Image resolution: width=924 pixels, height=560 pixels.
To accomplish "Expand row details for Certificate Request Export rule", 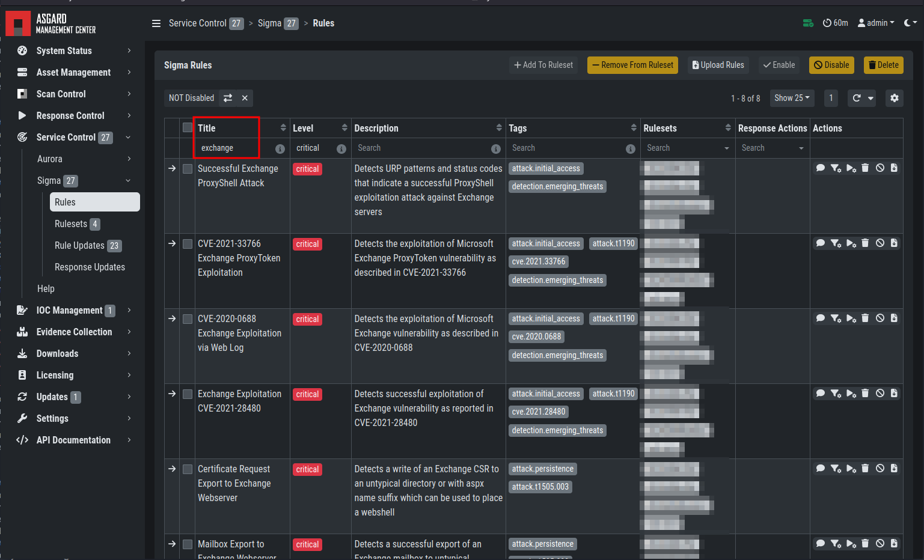I will tap(172, 469).
